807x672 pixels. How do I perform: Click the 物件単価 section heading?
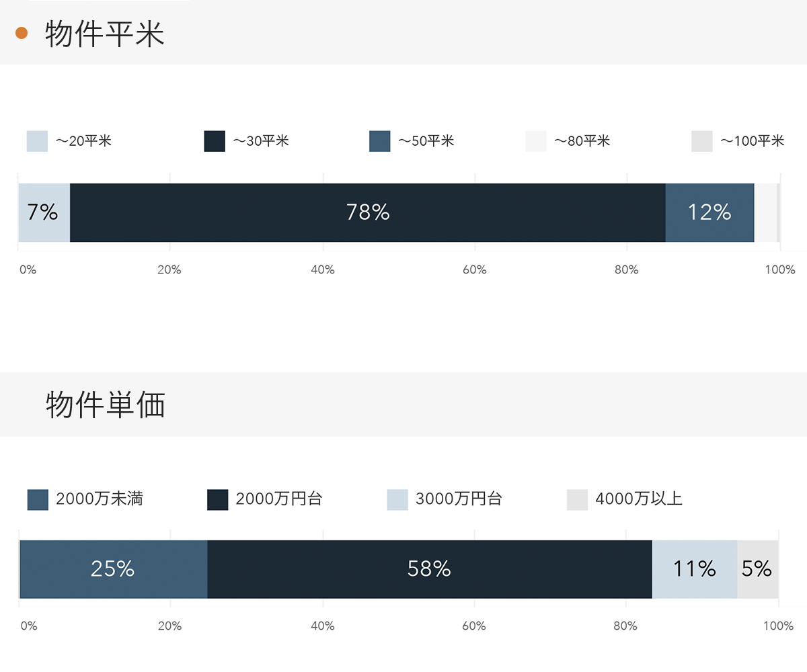click(106, 405)
